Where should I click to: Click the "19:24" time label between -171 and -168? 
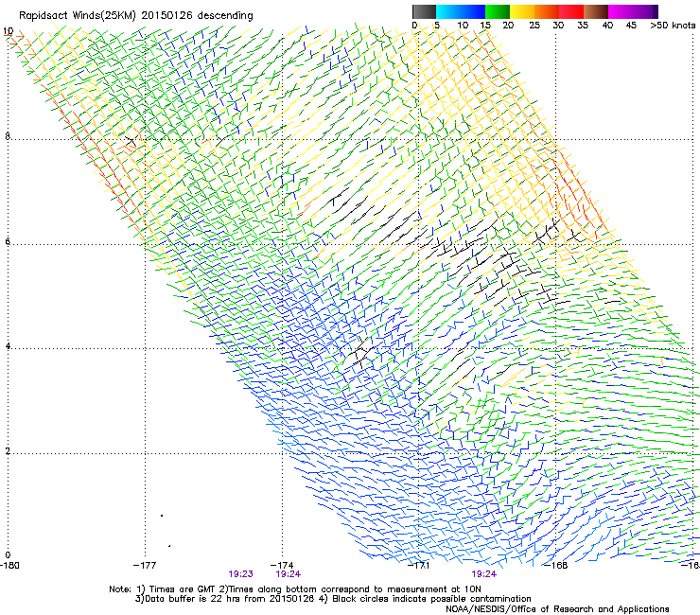pyautogui.click(x=484, y=574)
